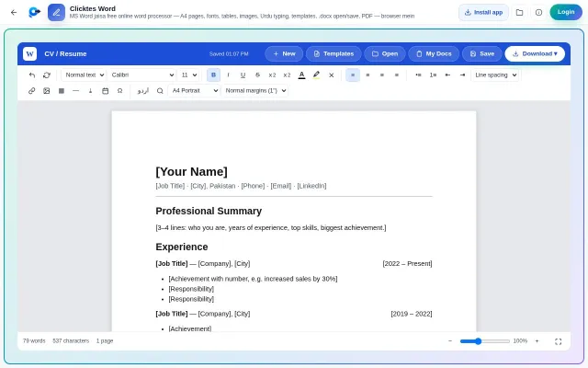Click the Experience heading
Viewport: 588px width, 368px height.
[182, 247]
